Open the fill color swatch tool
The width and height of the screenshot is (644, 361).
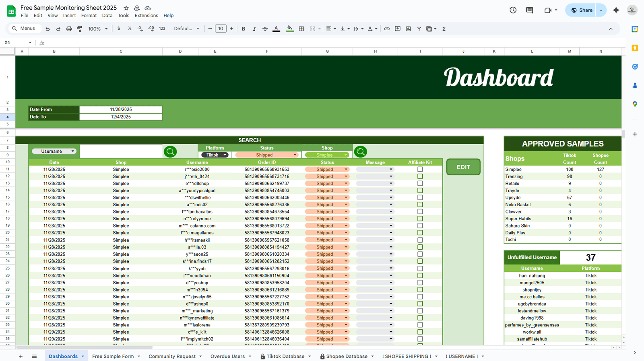tap(290, 29)
